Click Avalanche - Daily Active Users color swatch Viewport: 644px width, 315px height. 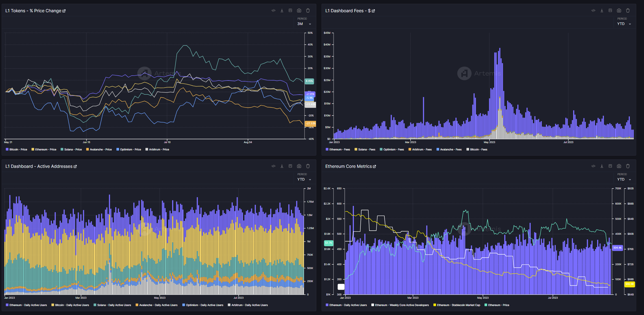[x=137, y=305]
